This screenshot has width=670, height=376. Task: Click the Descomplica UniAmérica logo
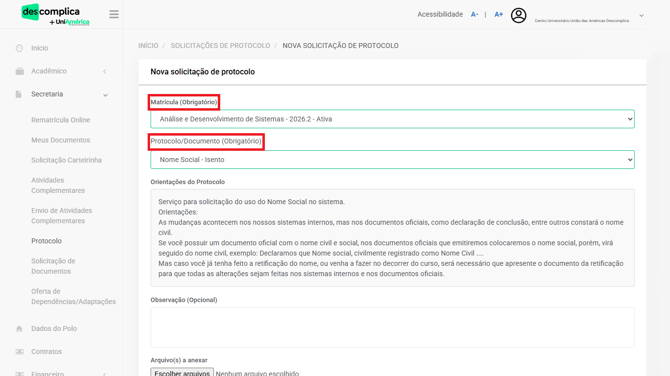coord(55,15)
